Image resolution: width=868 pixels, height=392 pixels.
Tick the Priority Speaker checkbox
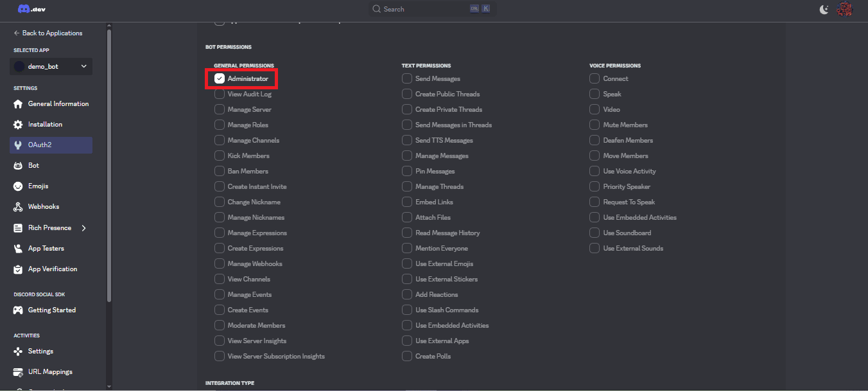(595, 186)
